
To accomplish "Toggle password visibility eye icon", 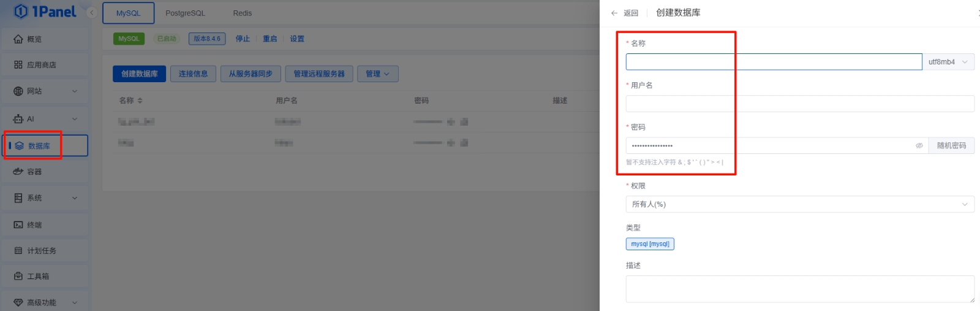I will point(919,146).
